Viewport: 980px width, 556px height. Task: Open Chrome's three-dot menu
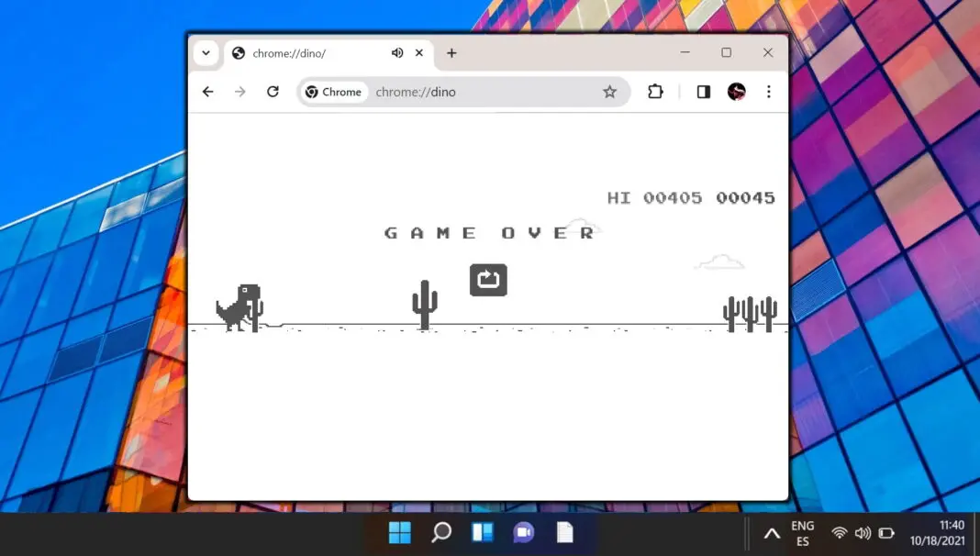click(769, 92)
